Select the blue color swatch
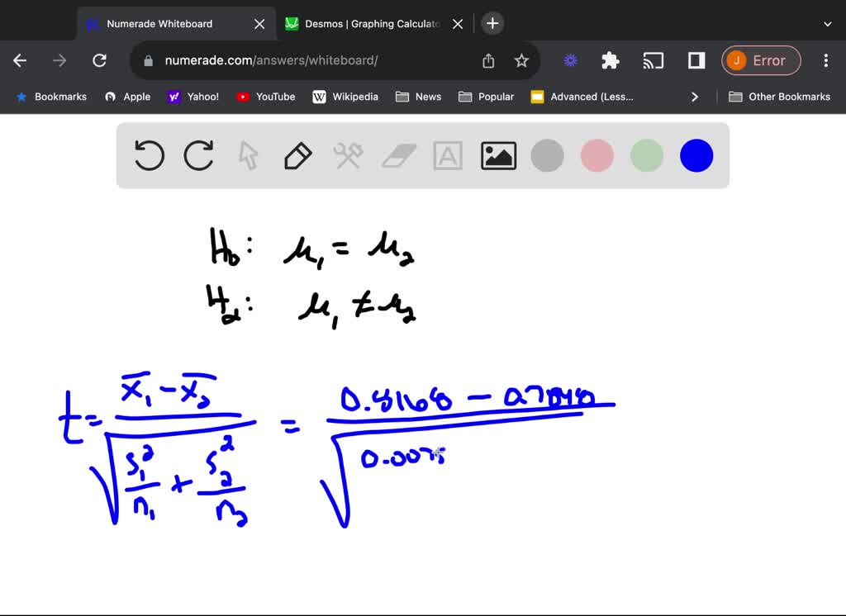The width and height of the screenshot is (846, 616). (x=696, y=155)
